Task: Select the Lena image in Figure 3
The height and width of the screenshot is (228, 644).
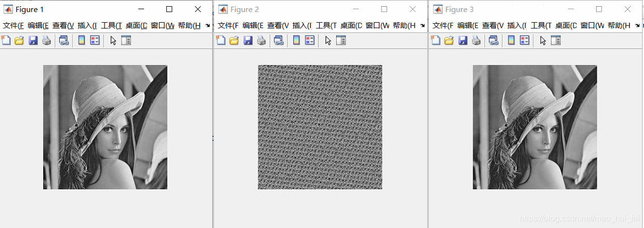Action: pos(535,127)
